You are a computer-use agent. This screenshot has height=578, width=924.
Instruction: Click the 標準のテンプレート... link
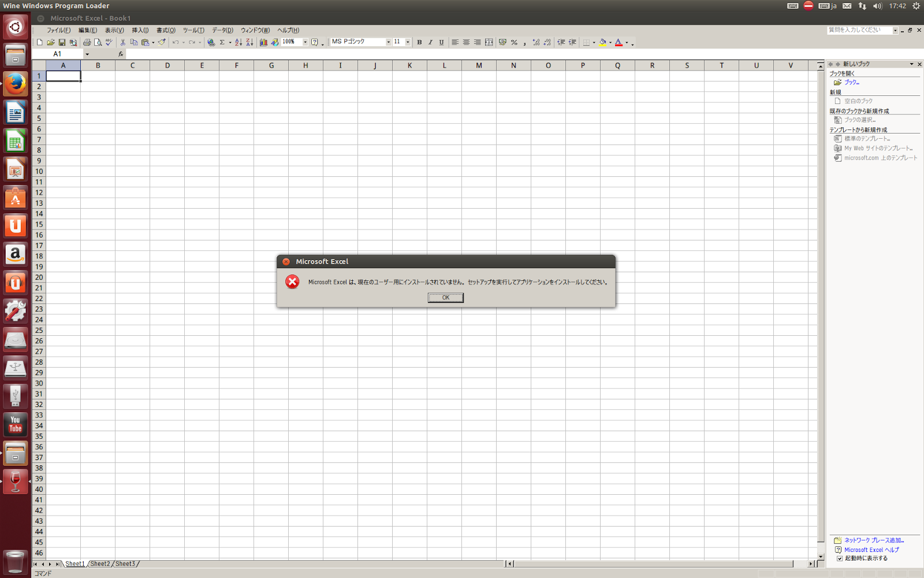click(x=867, y=139)
